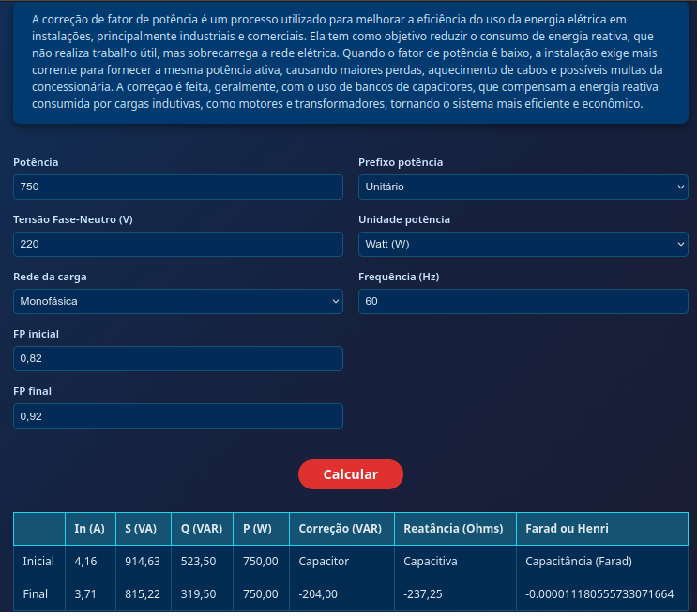Screen dimensions: 697x616
Task: Click the Inicial row label
Action: tap(38, 562)
